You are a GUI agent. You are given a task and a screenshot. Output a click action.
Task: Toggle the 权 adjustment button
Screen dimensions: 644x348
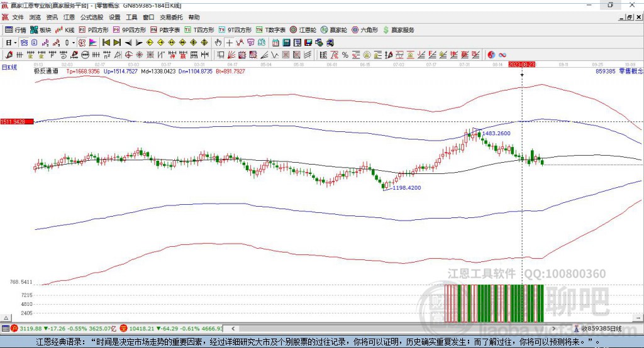point(82,43)
